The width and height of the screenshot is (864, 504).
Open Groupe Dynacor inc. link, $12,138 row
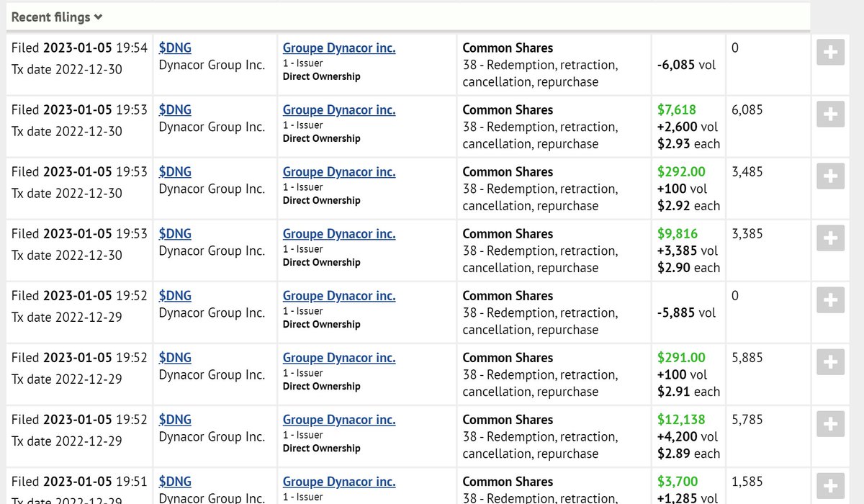pos(339,420)
